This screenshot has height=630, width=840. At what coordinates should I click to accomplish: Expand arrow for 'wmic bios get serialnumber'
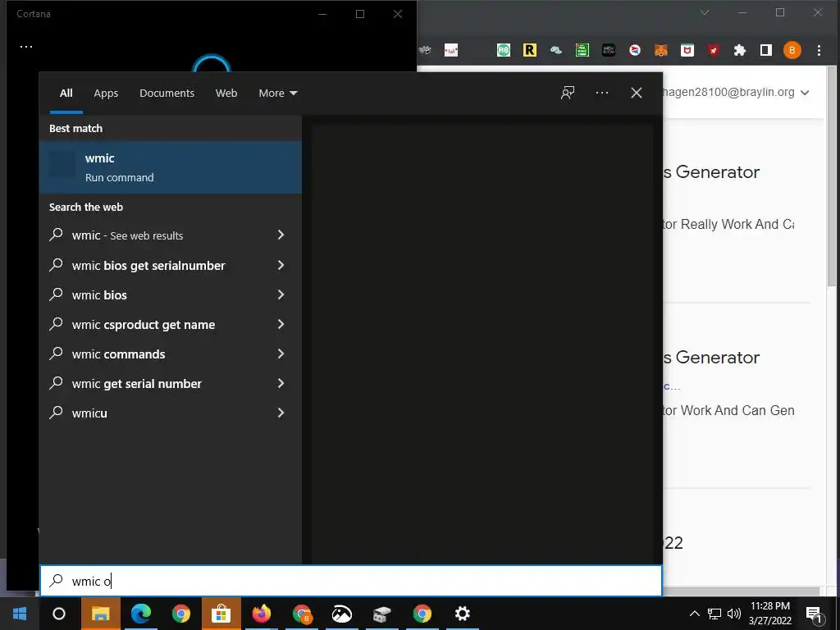[281, 265]
